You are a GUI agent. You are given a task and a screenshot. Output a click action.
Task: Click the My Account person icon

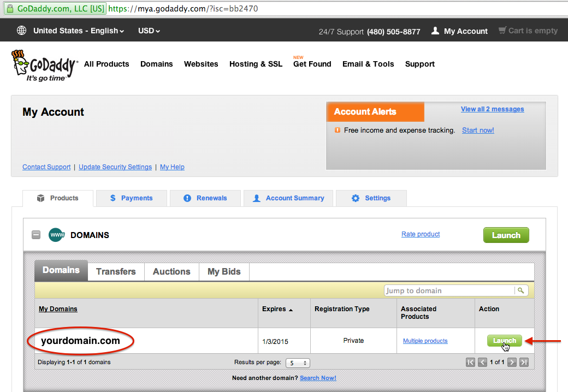435,31
